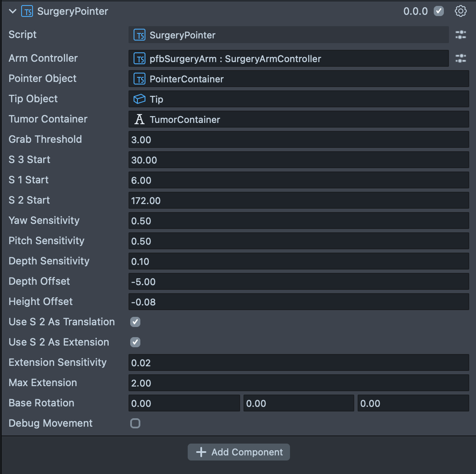Click the Add Component button
Screen dimensions: 476x474
coord(238,452)
